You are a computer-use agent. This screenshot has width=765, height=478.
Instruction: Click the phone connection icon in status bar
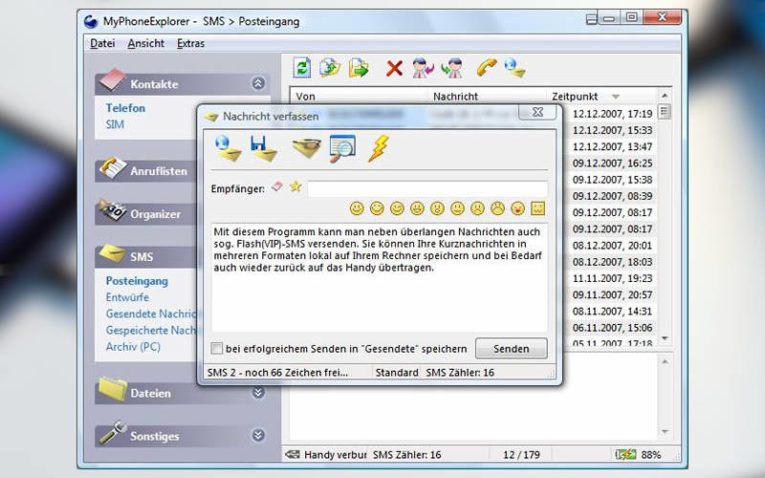[292, 455]
